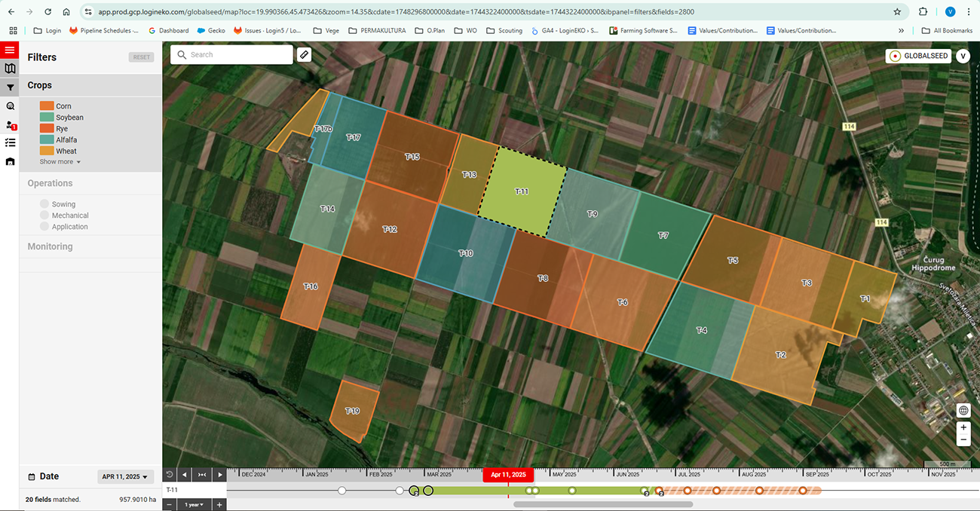Show more bookmarks with chevron
980x511 pixels.
click(901, 31)
